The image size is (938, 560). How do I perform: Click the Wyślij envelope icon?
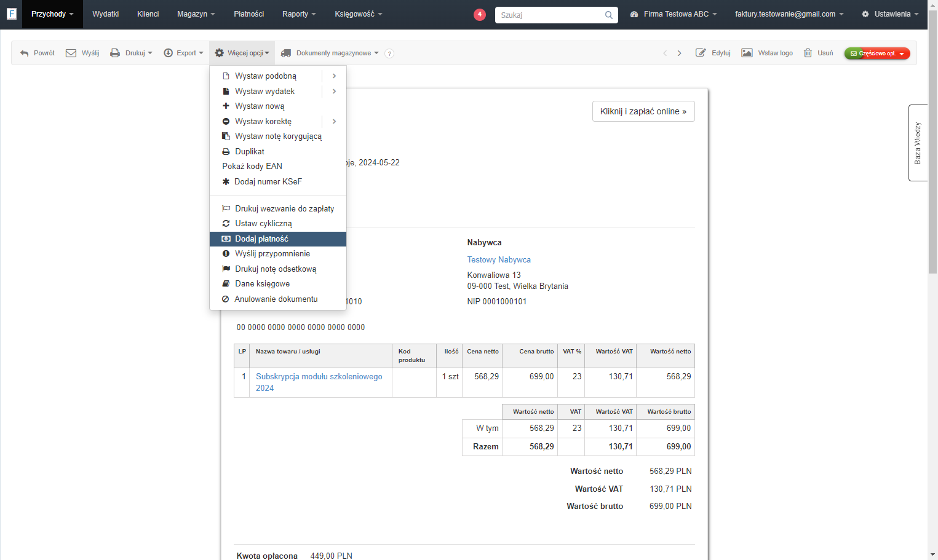[71, 53]
